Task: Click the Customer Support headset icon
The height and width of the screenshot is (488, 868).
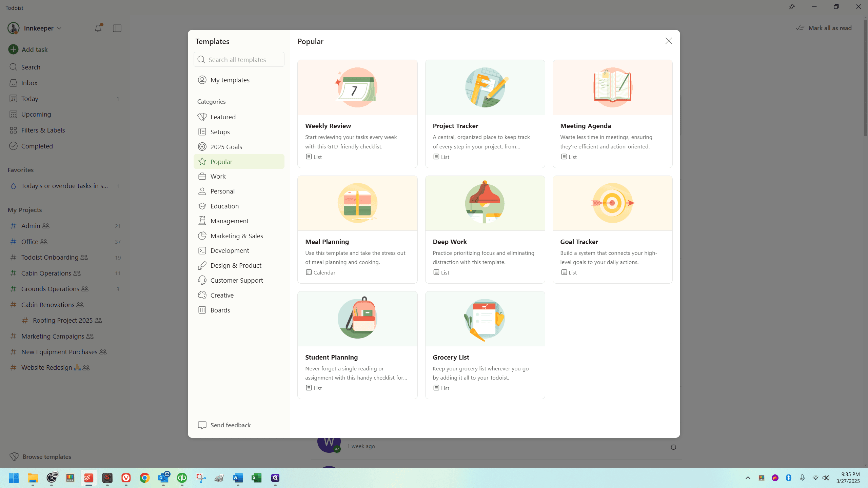Action: coord(202,280)
